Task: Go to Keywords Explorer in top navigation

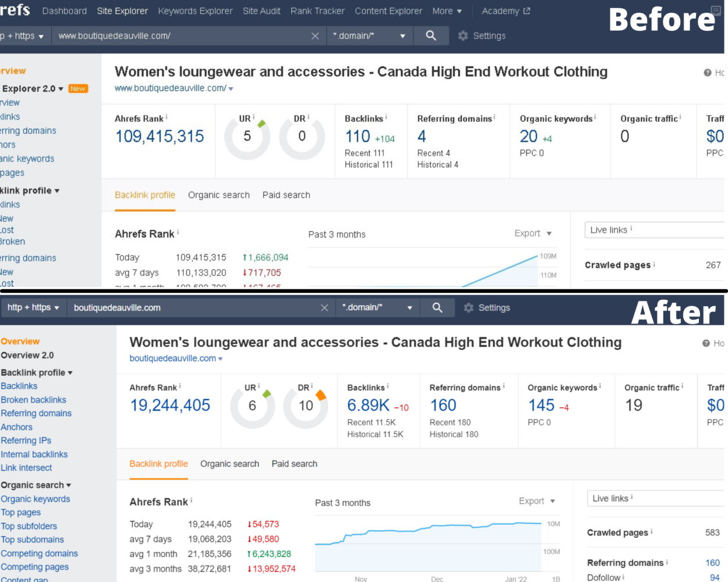Action: click(x=195, y=11)
